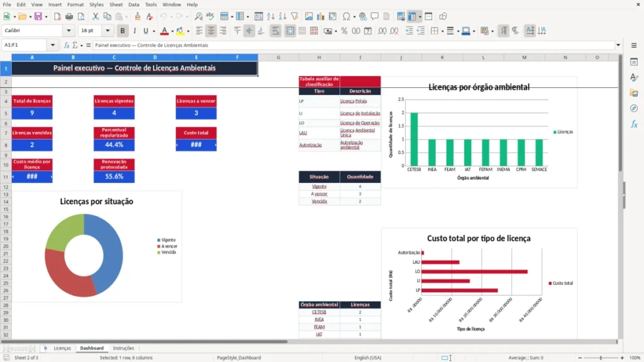Toggle Freeze Rows and Columns

coord(412,16)
